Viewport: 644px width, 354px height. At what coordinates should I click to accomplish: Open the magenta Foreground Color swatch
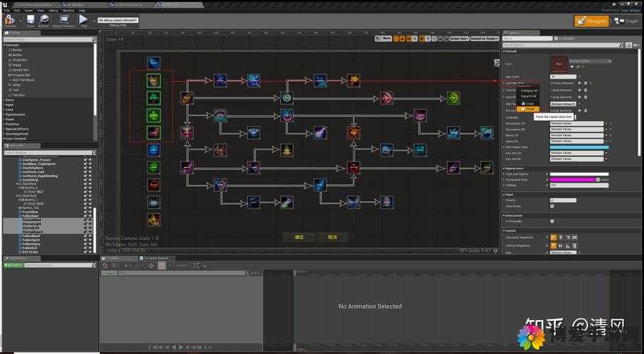click(573, 180)
